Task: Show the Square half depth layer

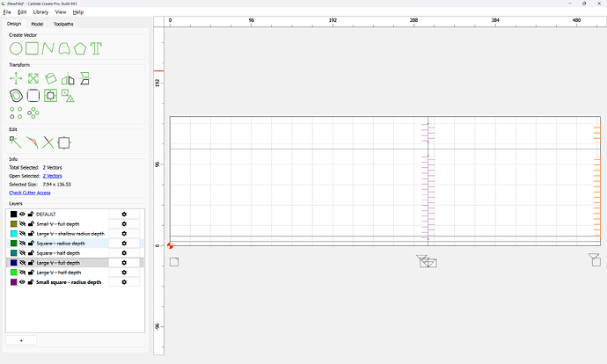Action: (23, 252)
